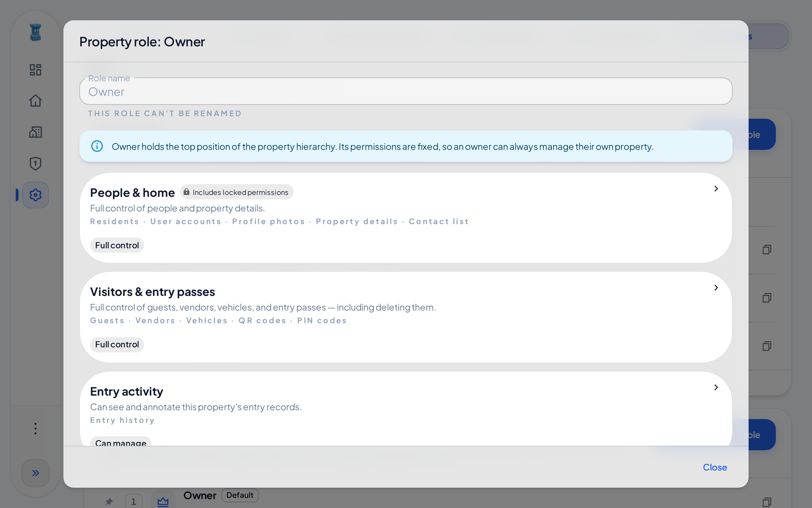Click the 'THIS ROLE CAN'T BE RENAMED' helper text
Image resolution: width=812 pixels, height=508 pixels.
point(165,114)
